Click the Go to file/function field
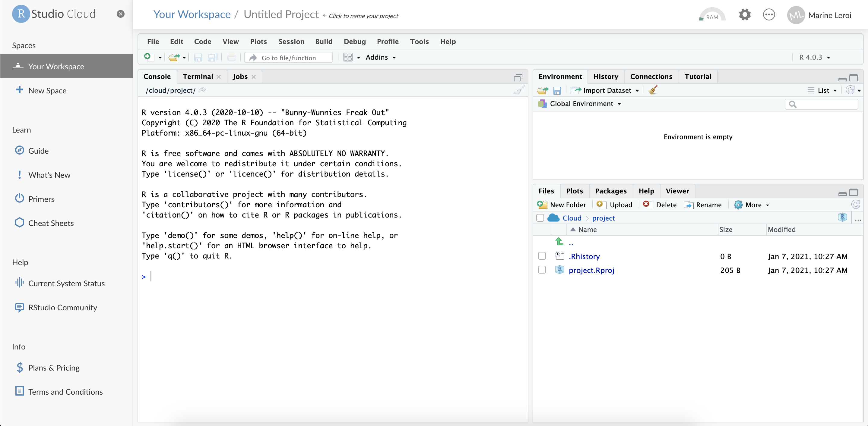Viewport: 868px width, 426px height. [x=289, y=58]
